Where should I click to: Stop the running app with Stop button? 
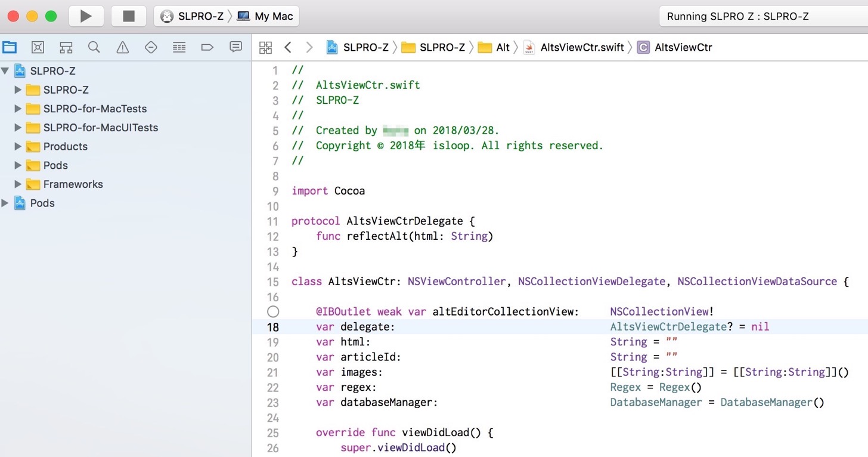129,16
